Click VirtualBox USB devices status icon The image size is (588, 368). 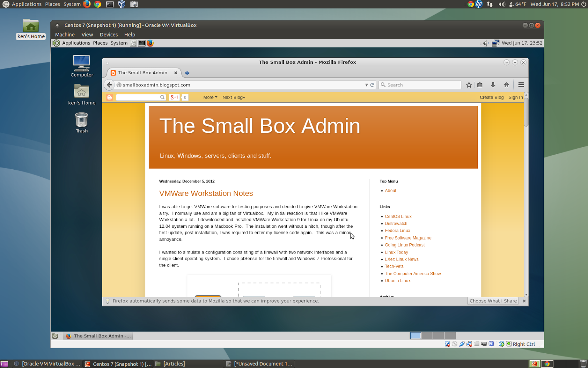click(462, 344)
